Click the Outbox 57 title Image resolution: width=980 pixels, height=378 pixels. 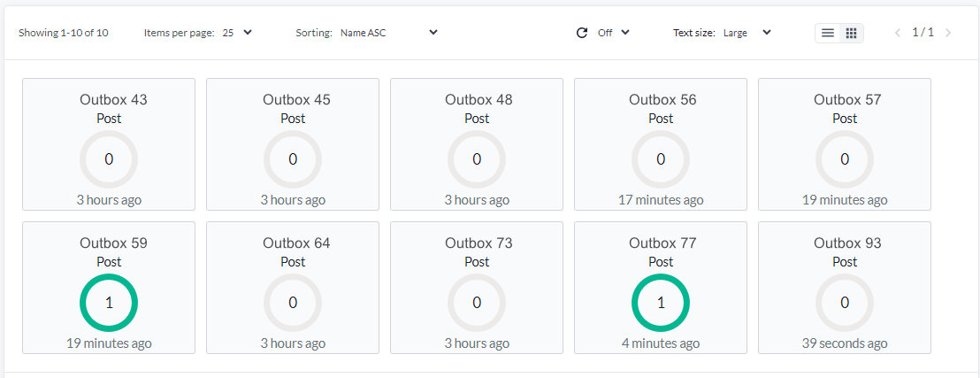tap(846, 99)
